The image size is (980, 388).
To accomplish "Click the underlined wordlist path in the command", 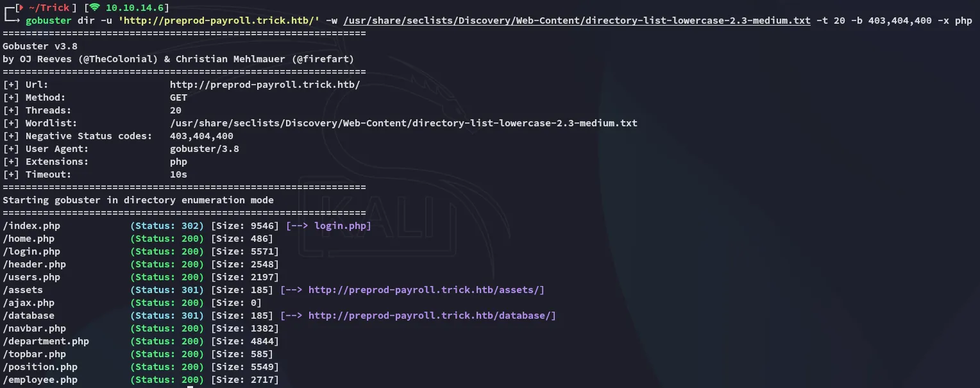I will (x=577, y=21).
